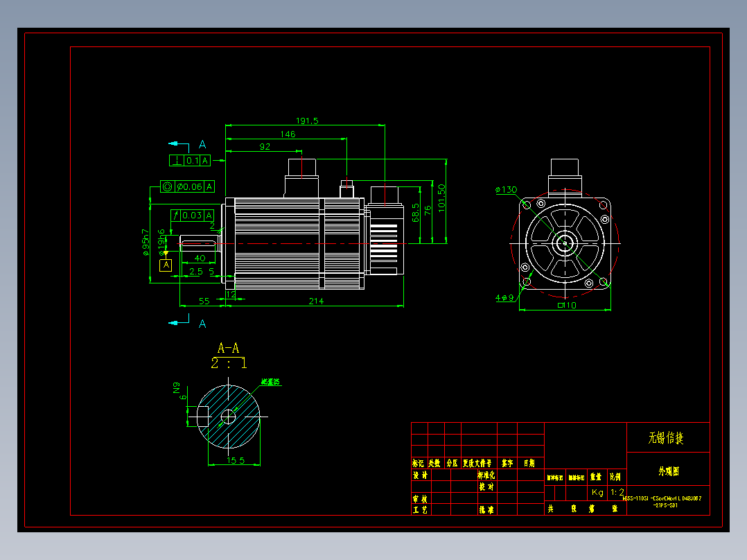Viewport: 747px width, 560px height.
Task: Select the 40 keyway length dimension
Action: tap(200, 258)
